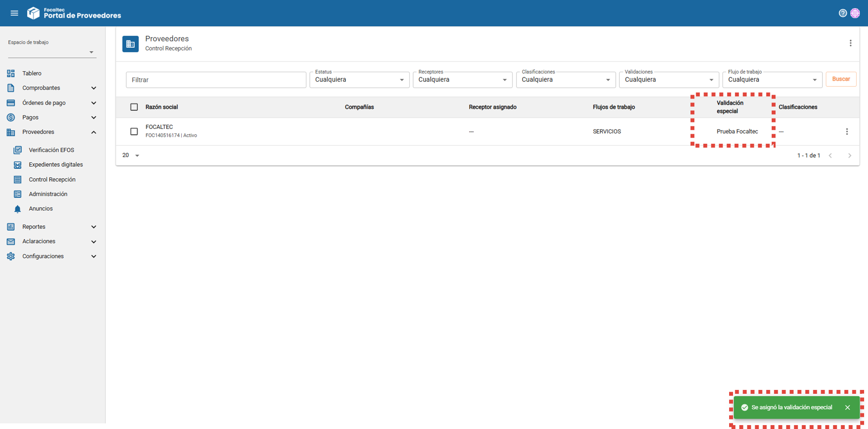Screen dimensions: 868x429
Task: Click the Aclaraciones envelope icon
Action: pos(11,241)
